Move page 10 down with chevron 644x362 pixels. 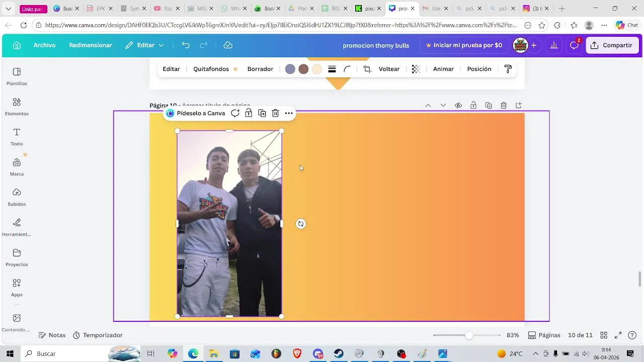pos(443,106)
